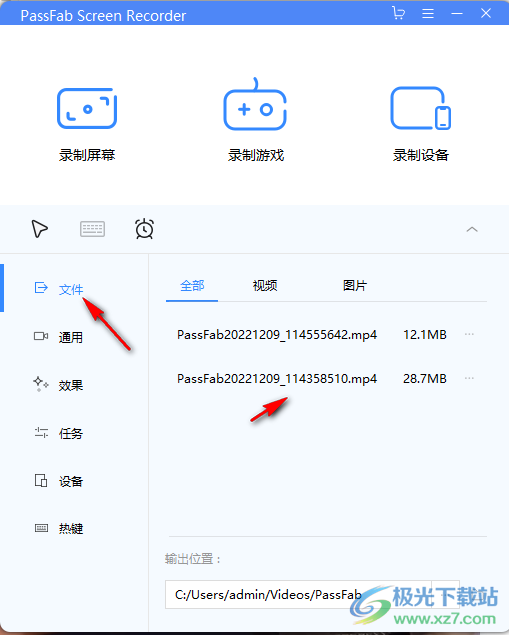Image resolution: width=509 pixels, height=635 pixels.
Task: Switch to the 视频 tab
Action: tap(265, 286)
